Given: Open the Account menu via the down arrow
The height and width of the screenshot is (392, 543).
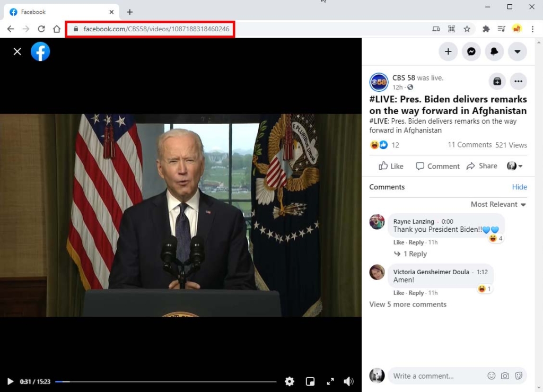Looking at the screenshot, I should [518, 51].
